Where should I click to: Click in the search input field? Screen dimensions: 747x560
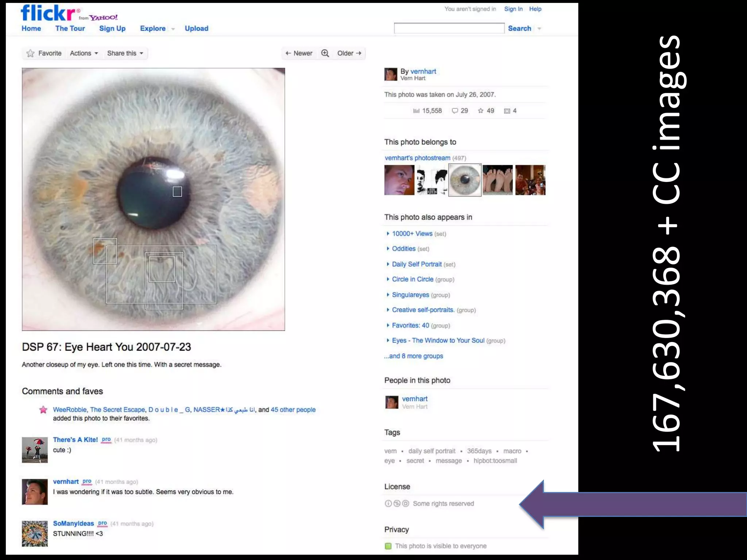coord(449,28)
